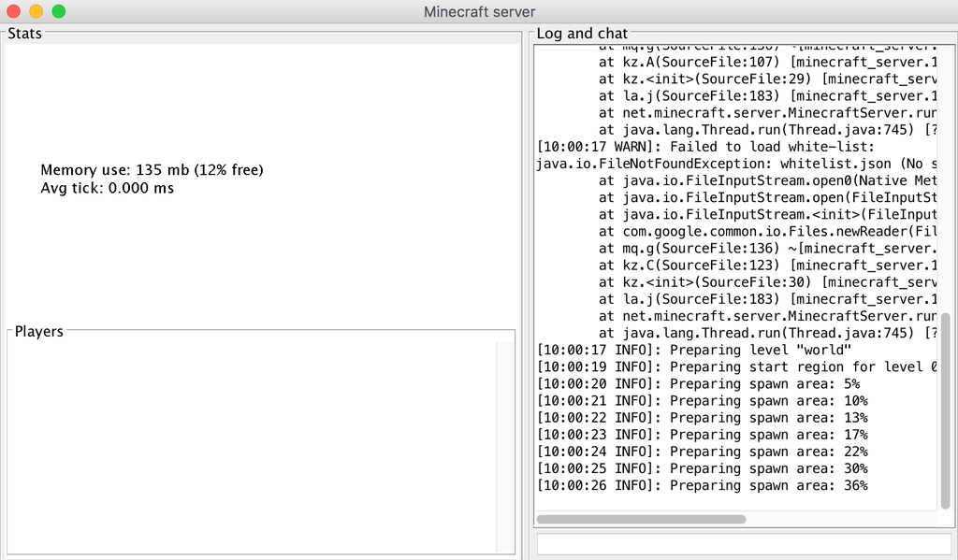Click the 'Stats' panel label
Image resolution: width=958 pixels, height=560 pixels.
pos(24,33)
